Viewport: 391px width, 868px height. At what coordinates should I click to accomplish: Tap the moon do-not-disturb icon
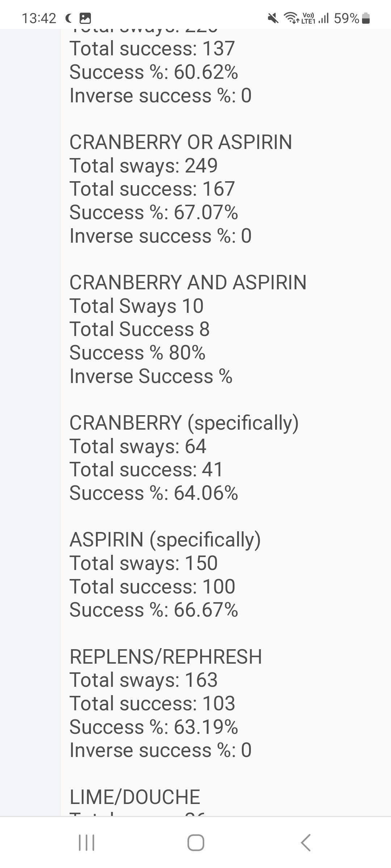[68, 18]
